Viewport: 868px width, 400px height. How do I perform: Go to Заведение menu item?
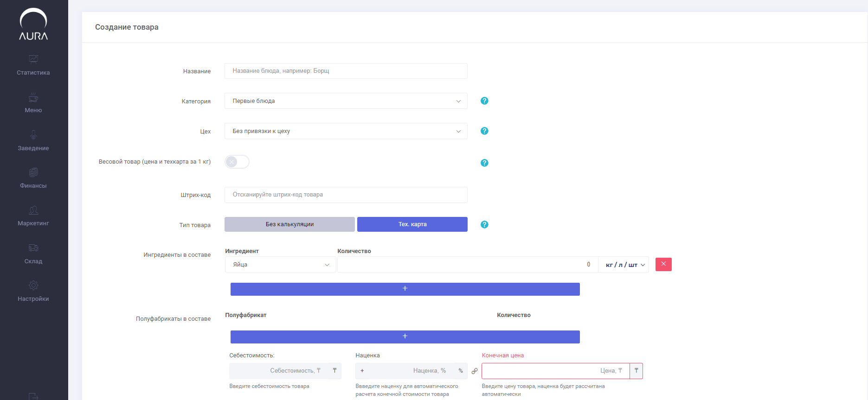[x=33, y=148]
